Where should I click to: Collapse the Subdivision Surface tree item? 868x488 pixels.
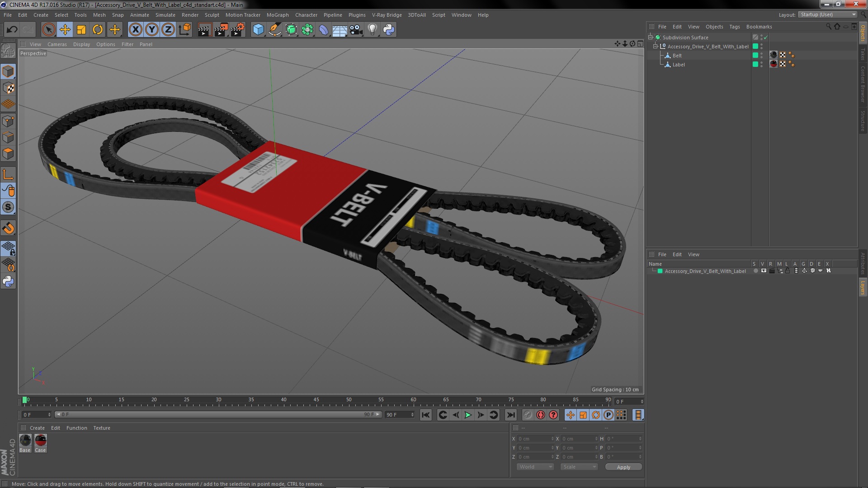pyautogui.click(x=651, y=38)
